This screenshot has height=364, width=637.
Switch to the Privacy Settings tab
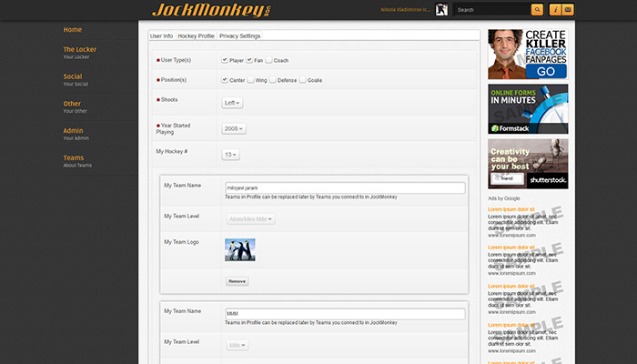pos(239,35)
